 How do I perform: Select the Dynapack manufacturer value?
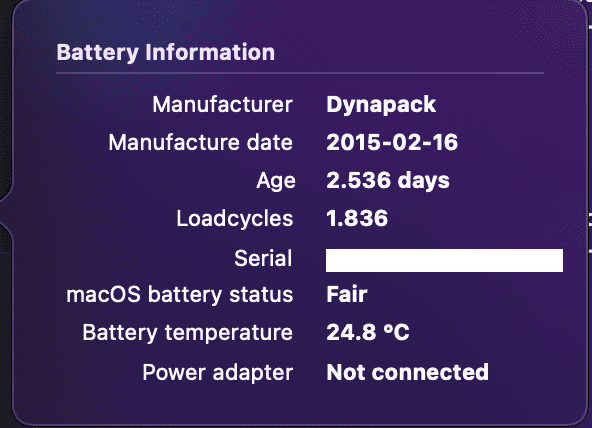[x=381, y=105]
